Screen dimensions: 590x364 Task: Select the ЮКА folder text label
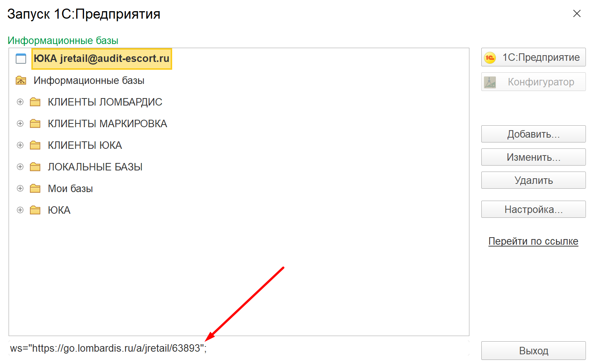tap(59, 210)
